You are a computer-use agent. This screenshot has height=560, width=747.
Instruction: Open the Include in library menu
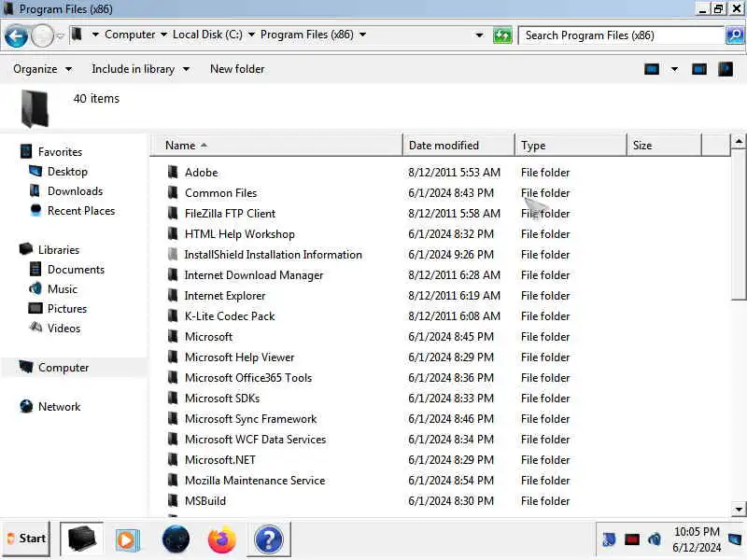141,69
